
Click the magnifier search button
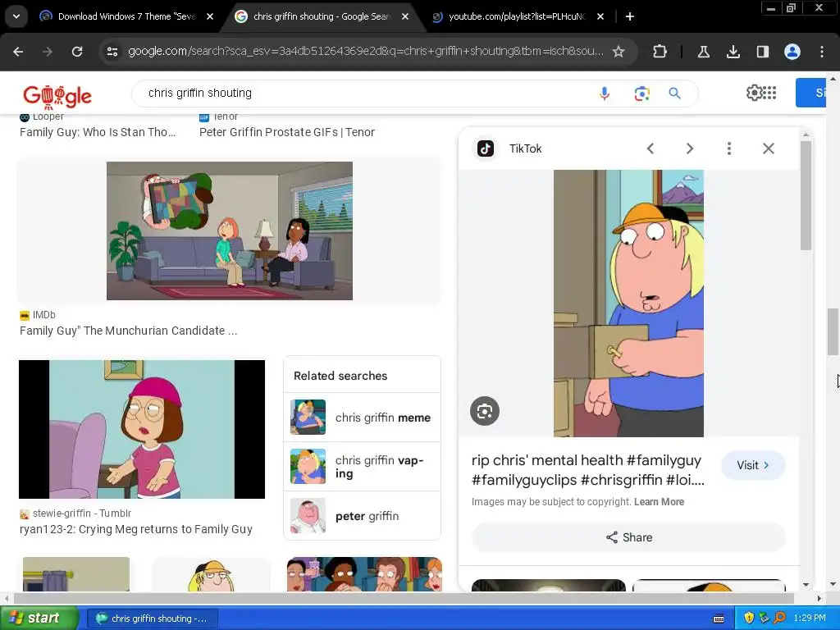point(674,94)
